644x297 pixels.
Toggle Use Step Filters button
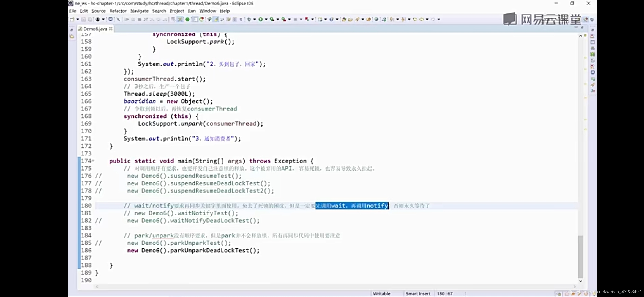click(179, 19)
